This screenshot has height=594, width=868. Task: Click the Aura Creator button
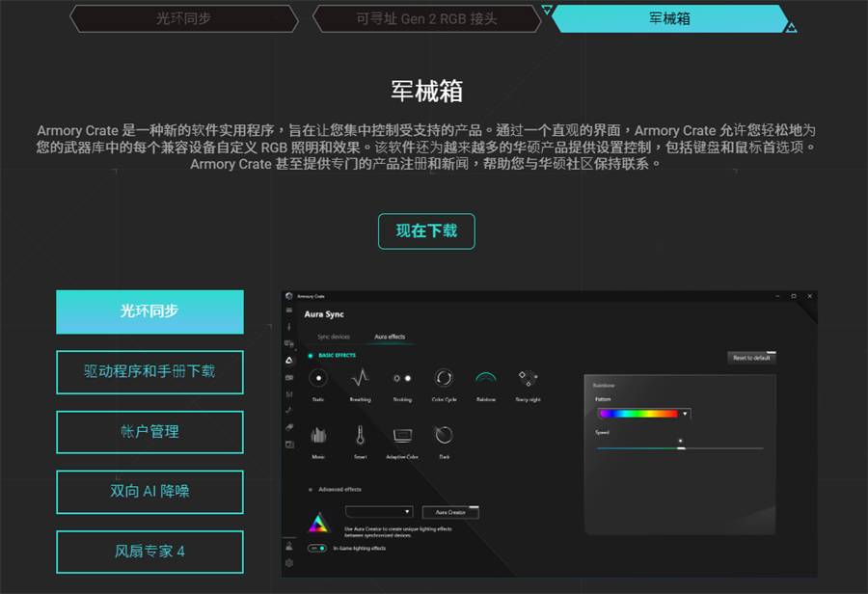tap(450, 512)
